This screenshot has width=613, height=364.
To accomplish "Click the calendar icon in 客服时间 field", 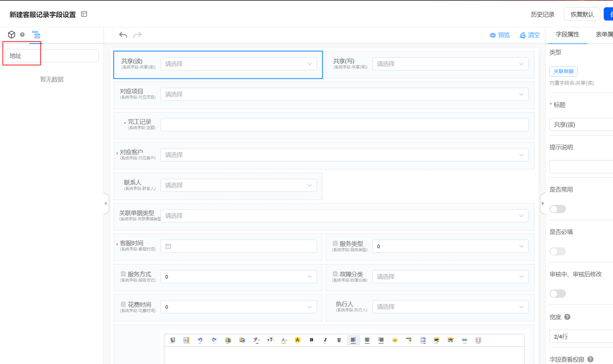I will [168, 246].
